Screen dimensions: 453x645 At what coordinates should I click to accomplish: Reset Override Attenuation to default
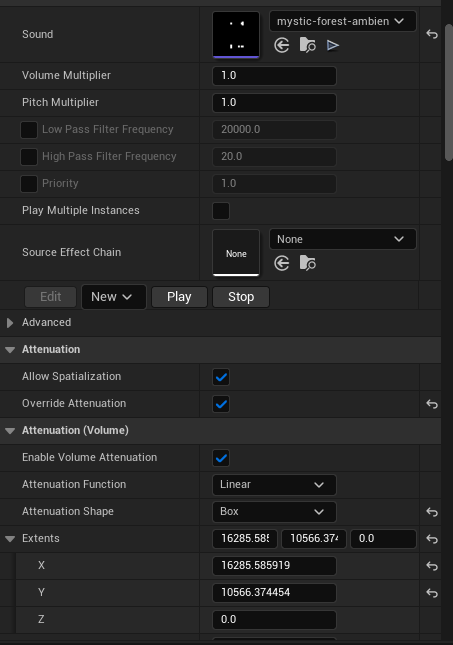432,404
